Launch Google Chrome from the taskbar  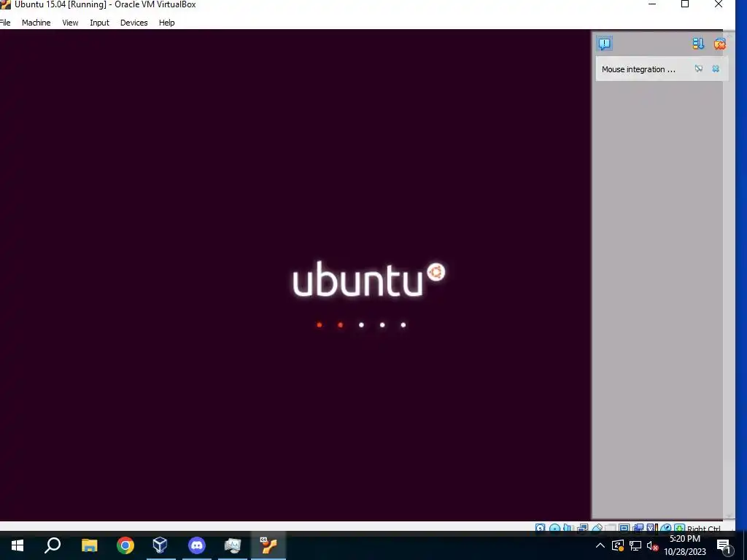(125, 545)
